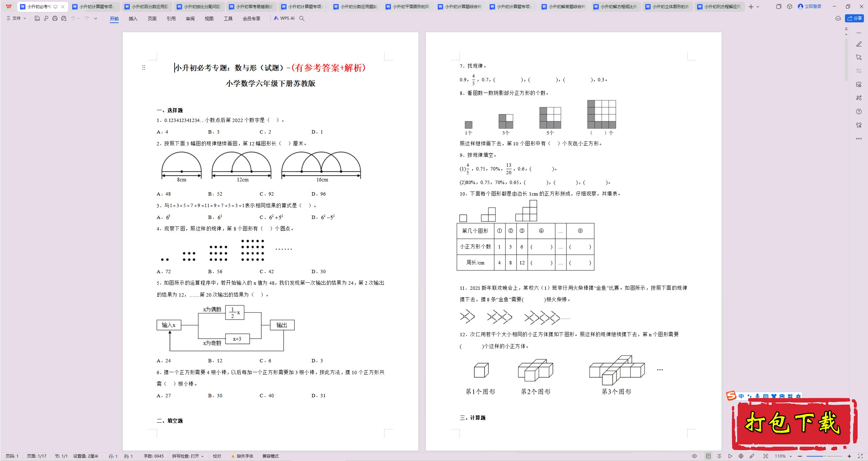Click the cloud comment bubble icon
Screen dimensions: 868x461
click(838, 18)
